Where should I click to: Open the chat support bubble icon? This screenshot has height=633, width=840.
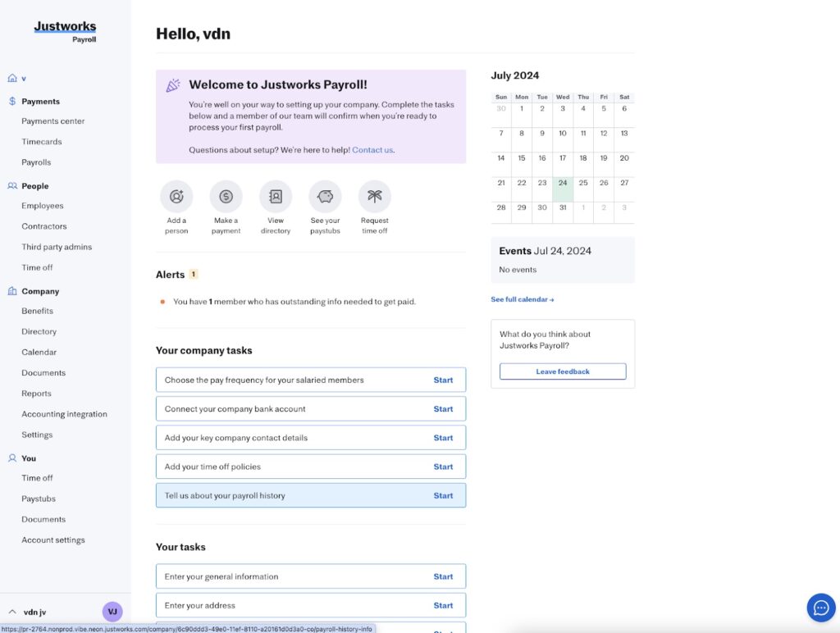pos(820,608)
